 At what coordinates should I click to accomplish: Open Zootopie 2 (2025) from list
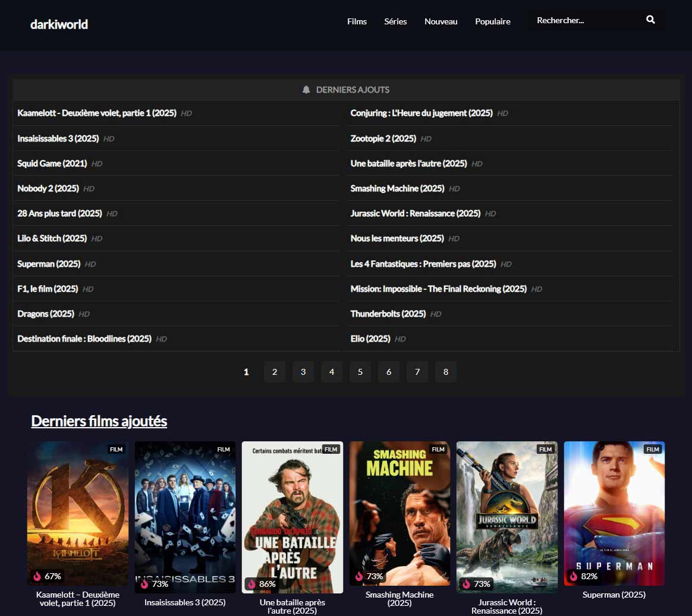click(383, 138)
